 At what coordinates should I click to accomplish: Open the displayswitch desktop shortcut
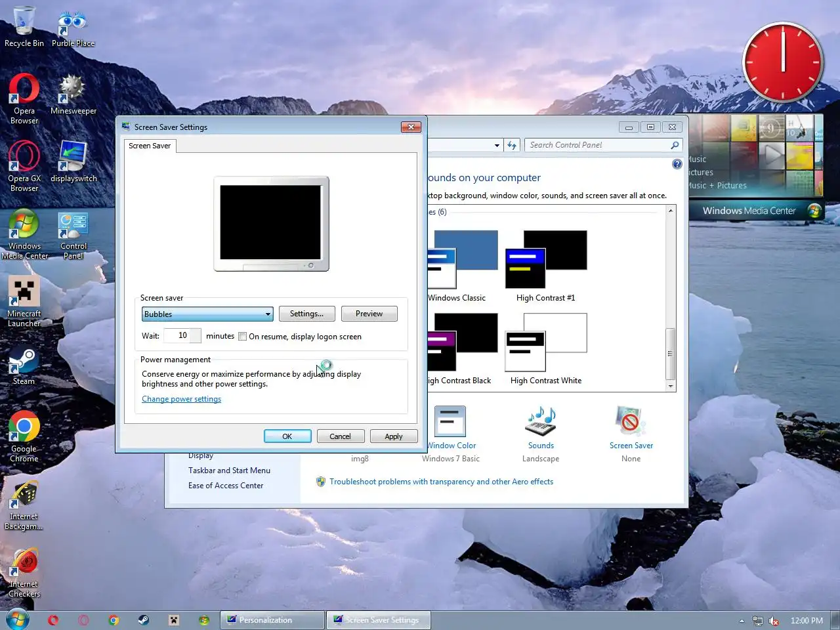click(x=73, y=162)
